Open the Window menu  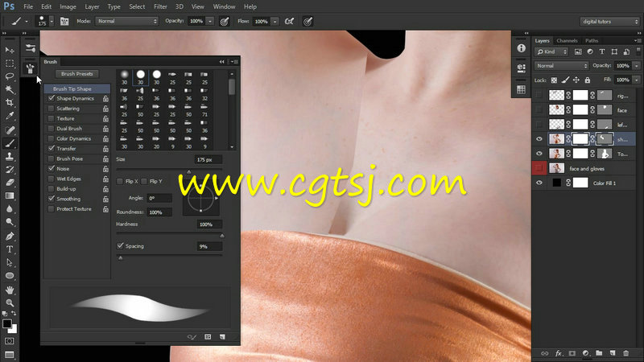[224, 6]
